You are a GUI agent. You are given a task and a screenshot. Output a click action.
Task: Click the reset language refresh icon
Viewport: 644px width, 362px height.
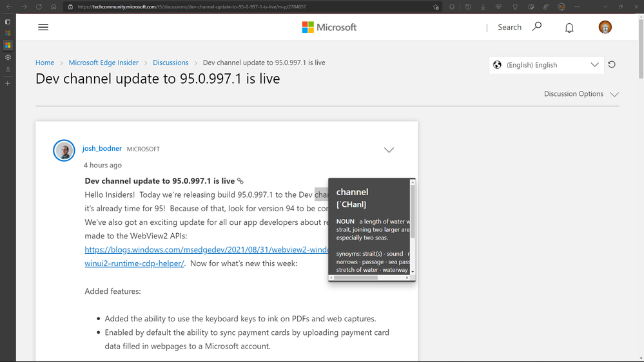[x=612, y=64]
